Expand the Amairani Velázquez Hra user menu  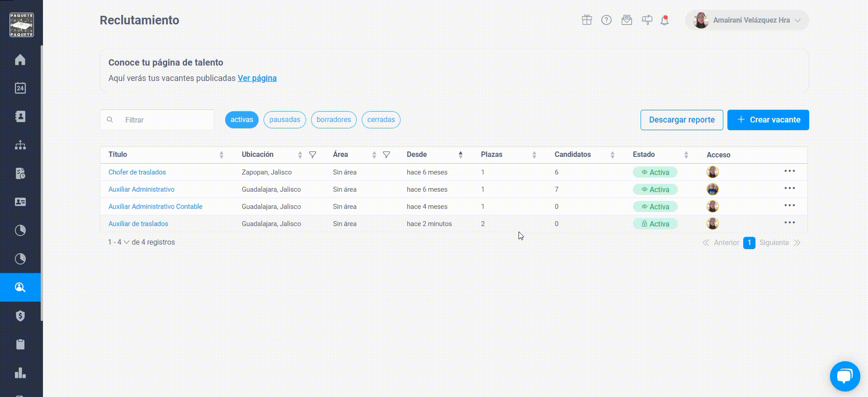pyautogui.click(x=747, y=20)
